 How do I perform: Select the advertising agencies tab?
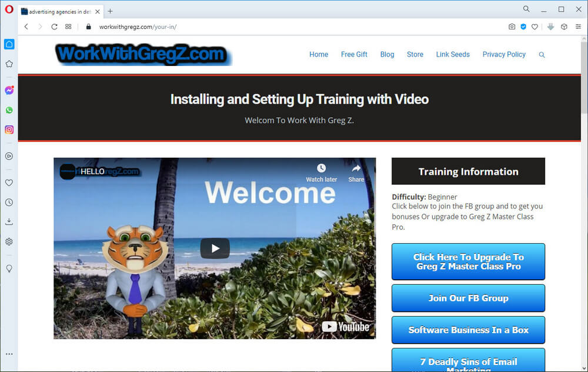pyautogui.click(x=61, y=12)
